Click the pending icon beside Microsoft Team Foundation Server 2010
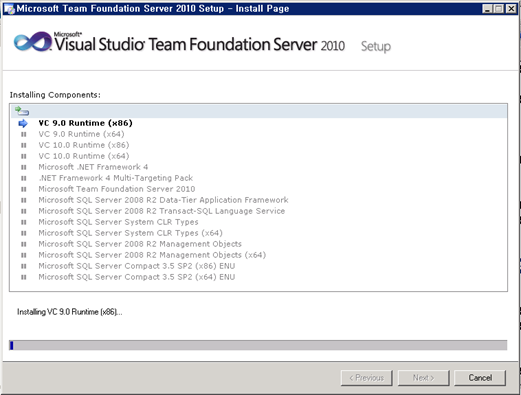Image resolution: width=521 pixels, height=395 pixels. (x=24, y=189)
